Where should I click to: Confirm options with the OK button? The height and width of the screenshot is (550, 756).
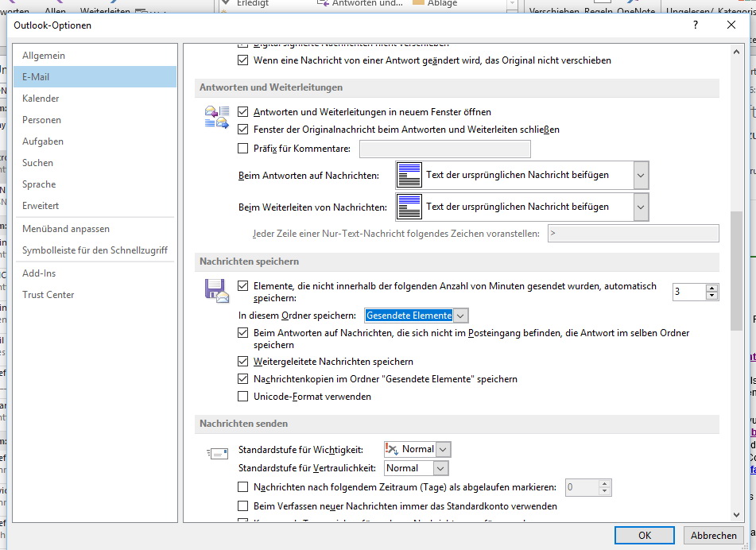(644, 535)
